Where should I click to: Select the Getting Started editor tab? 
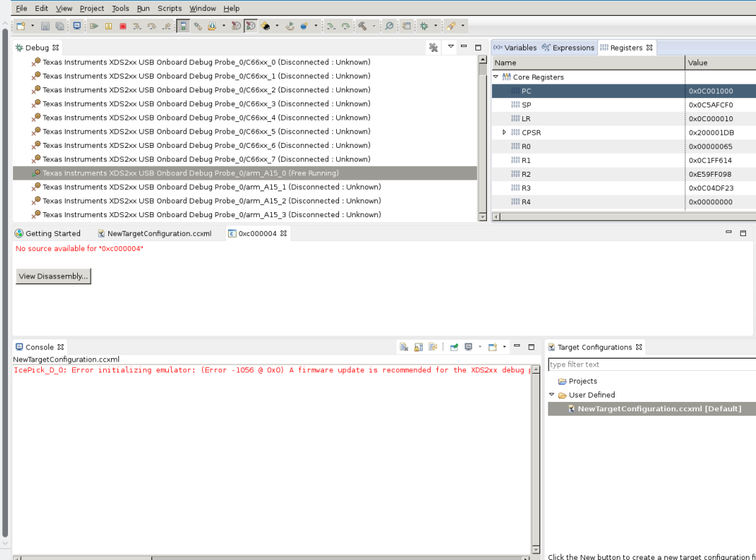tap(48, 234)
